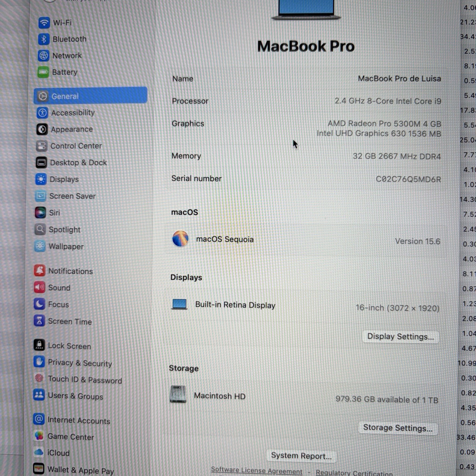Viewport: 476px width, 476px height.
Task: Select the Screen Saver icon
Action: point(40,196)
